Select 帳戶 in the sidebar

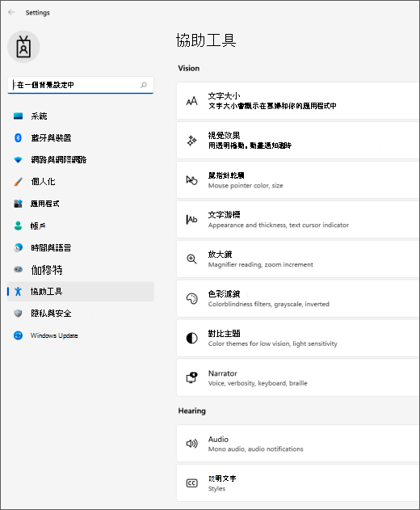[x=81, y=225]
